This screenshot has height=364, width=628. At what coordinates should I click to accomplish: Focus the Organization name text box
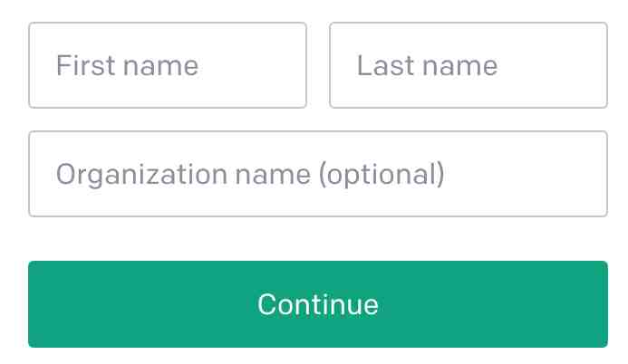coord(317,174)
